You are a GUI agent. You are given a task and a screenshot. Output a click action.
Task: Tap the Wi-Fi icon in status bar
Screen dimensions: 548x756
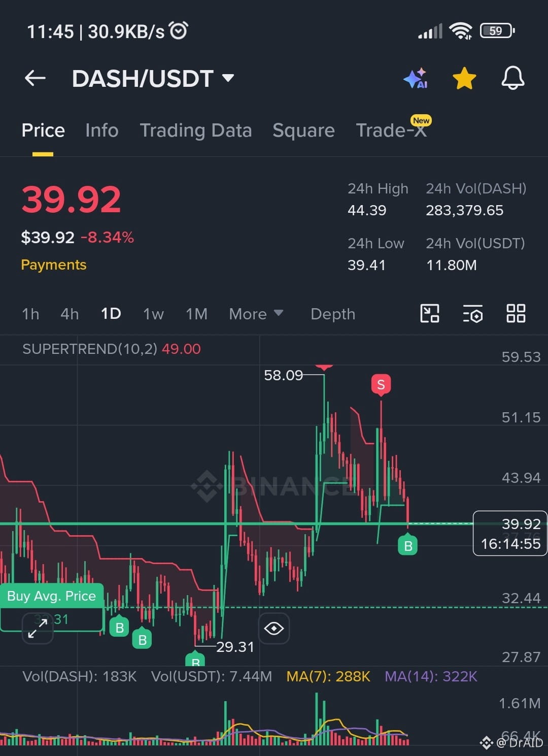(x=461, y=31)
